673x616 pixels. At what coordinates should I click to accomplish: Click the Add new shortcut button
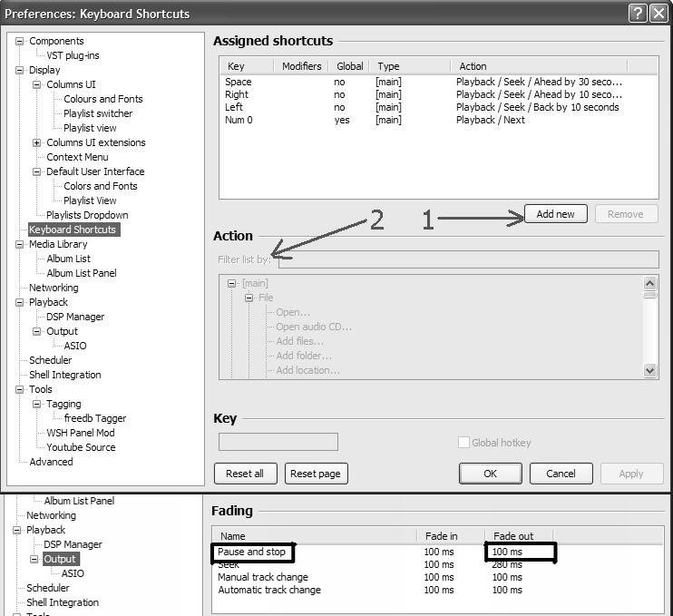point(555,214)
